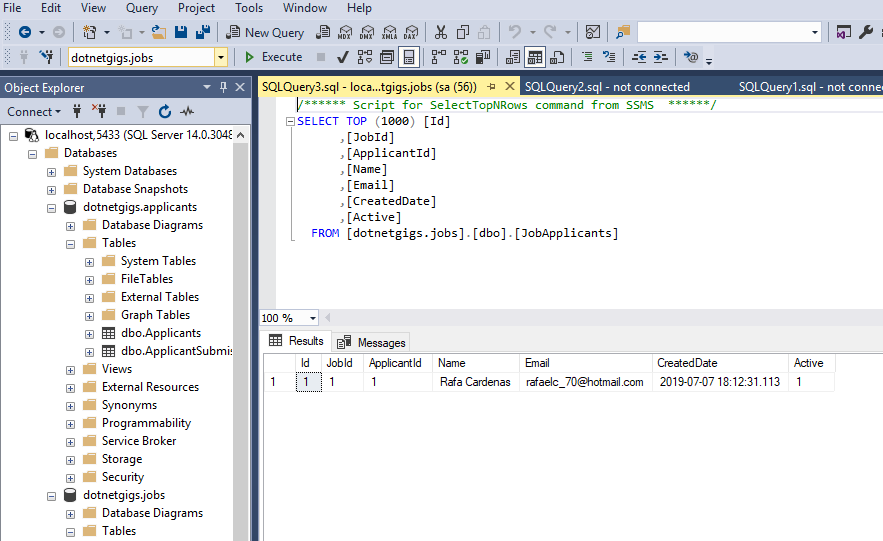Viewport: 883px width, 541px height.
Task: Toggle Include Live Query Statistics
Action: tap(461, 57)
